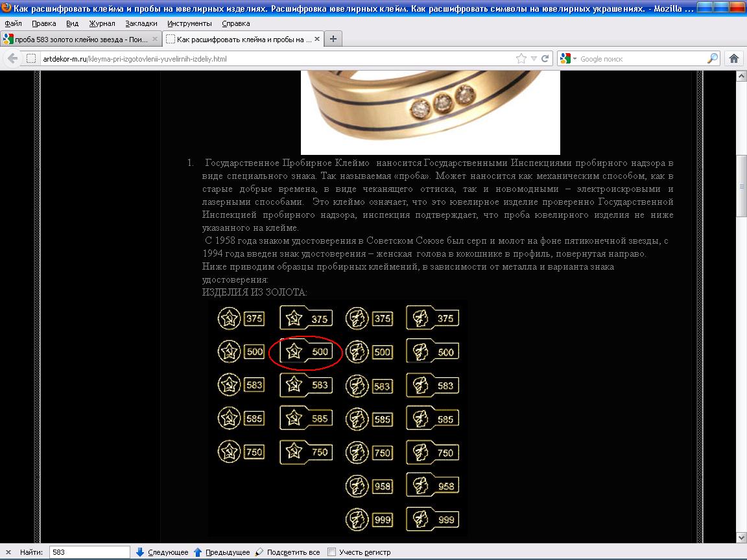Image resolution: width=747 pixels, height=560 pixels.
Task: Click the circled star 500 hallmark
Action: (241, 351)
